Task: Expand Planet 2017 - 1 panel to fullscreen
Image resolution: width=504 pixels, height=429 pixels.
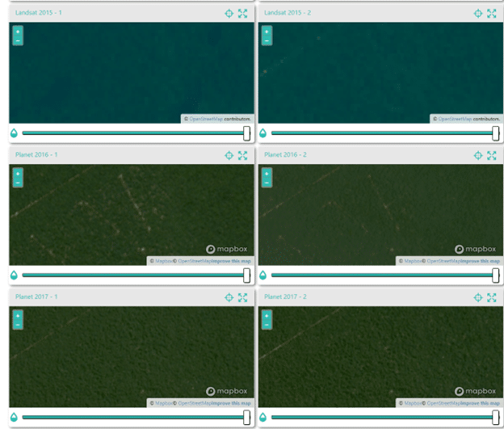Action: [242, 298]
